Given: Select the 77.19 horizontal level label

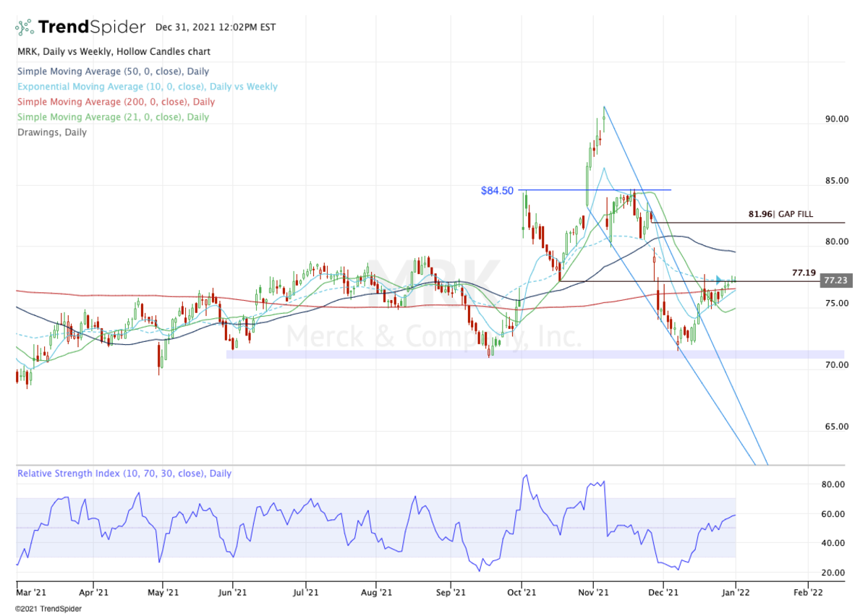Looking at the screenshot, I should [x=804, y=273].
